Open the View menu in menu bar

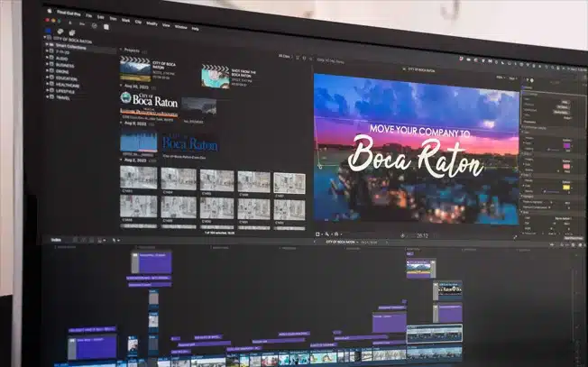166,25
